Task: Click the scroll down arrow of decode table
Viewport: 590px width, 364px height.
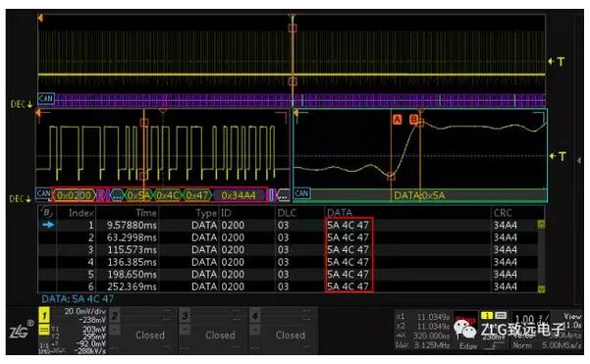Action: (x=542, y=288)
